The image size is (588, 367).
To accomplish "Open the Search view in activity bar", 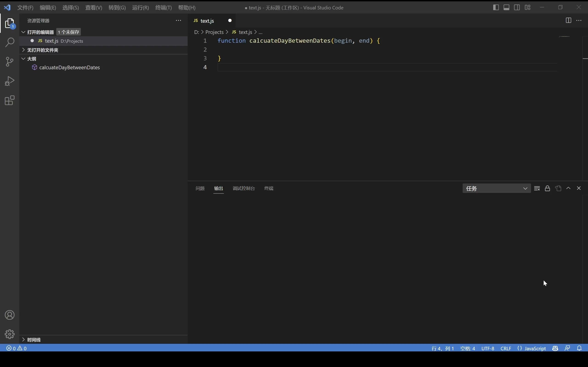I will (10, 42).
